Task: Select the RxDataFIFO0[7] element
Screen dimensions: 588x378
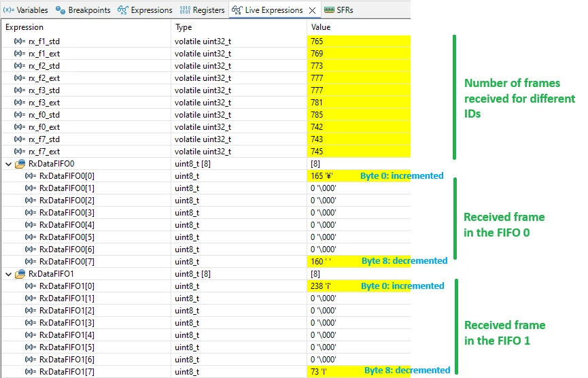Action: click(67, 262)
